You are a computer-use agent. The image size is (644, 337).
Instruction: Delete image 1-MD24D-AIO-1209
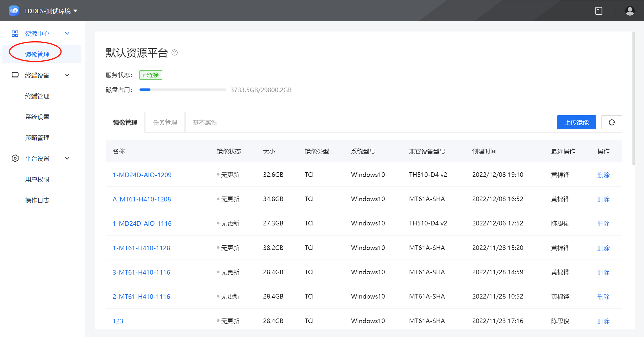(x=603, y=175)
